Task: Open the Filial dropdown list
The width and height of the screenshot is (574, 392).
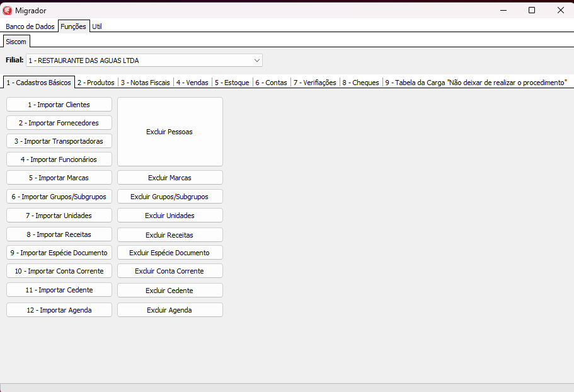Action: pos(256,61)
